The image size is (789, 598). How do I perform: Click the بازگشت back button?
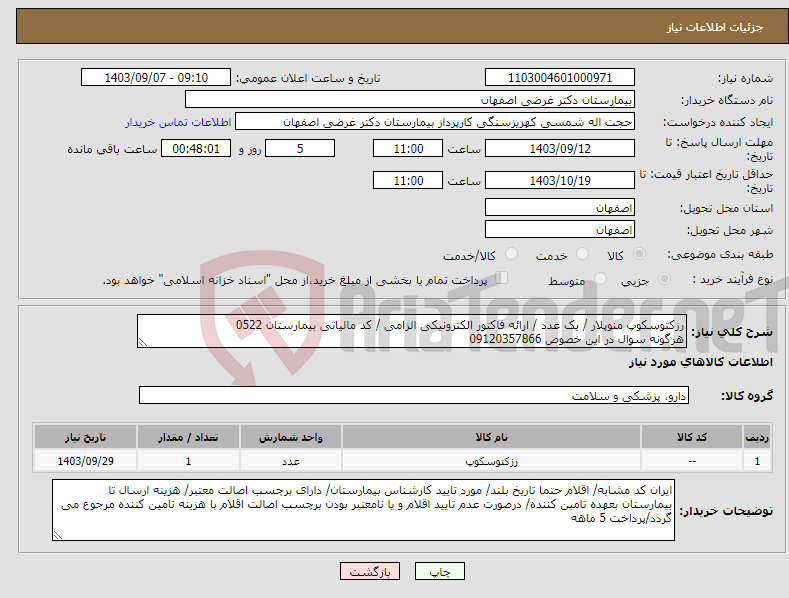pos(370,571)
